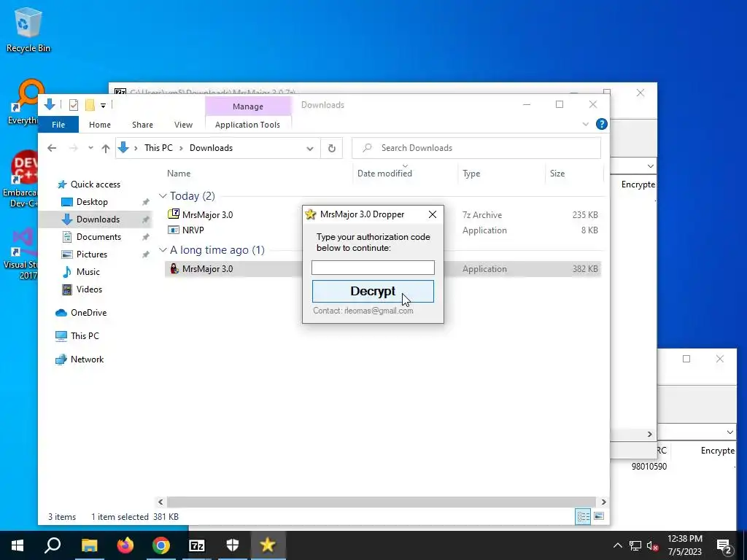The height and width of the screenshot is (560, 747).
Task: Select Pictures in the navigation pane
Action: tap(91, 254)
